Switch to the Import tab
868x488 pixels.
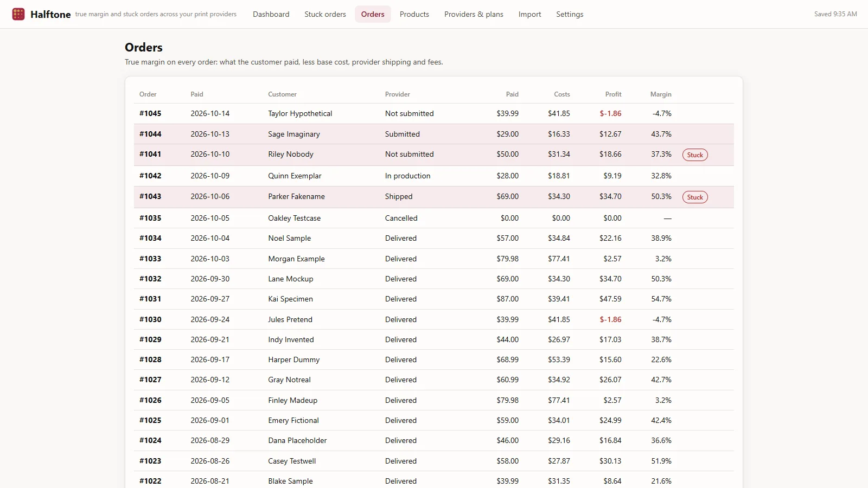tap(529, 14)
